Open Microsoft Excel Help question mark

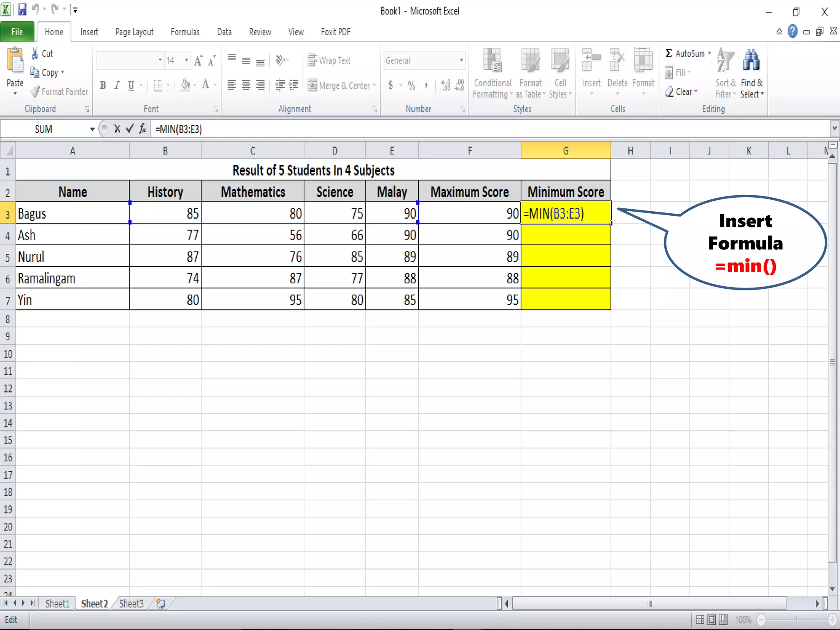(792, 32)
